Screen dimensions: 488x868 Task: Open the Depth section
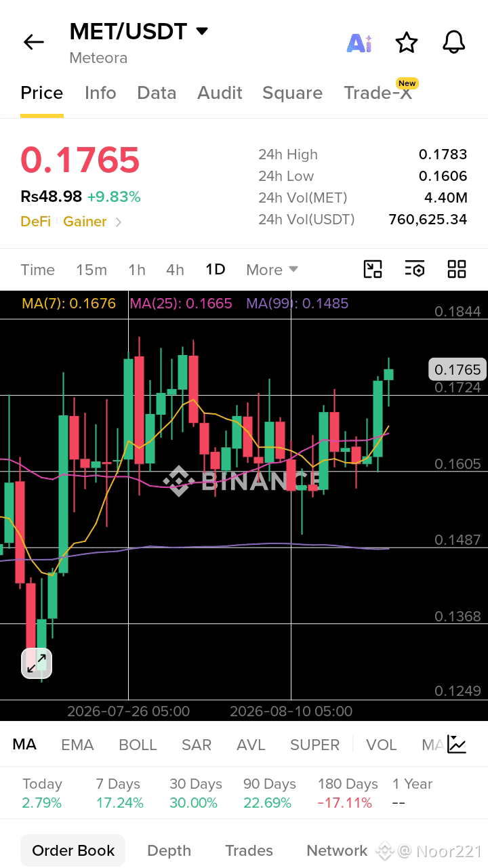click(x=169, y=850)
